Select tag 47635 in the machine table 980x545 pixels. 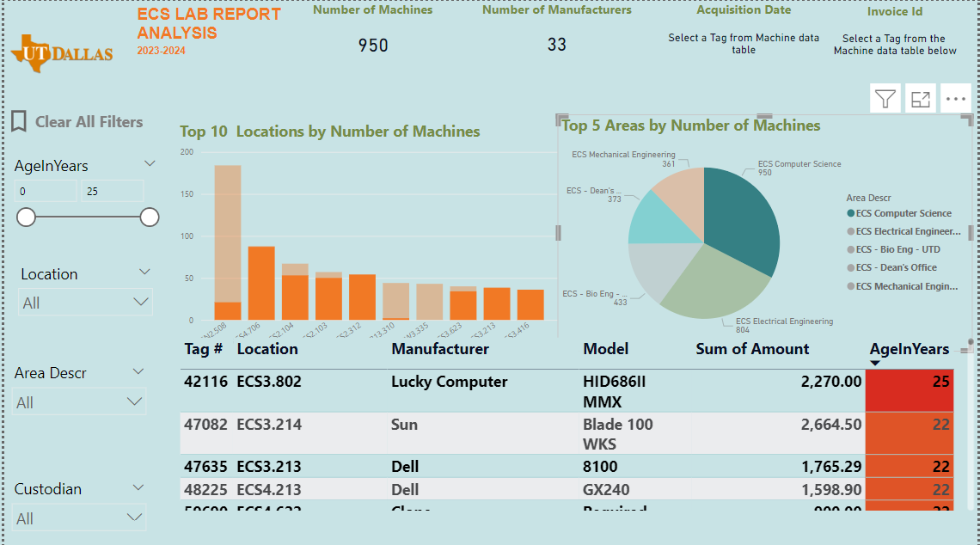[205, 466]
